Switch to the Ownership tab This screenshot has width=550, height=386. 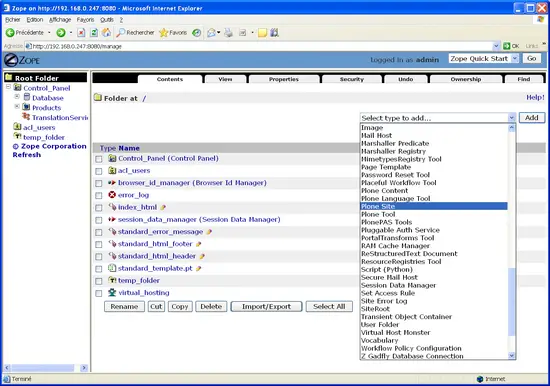tap(466, 79)
